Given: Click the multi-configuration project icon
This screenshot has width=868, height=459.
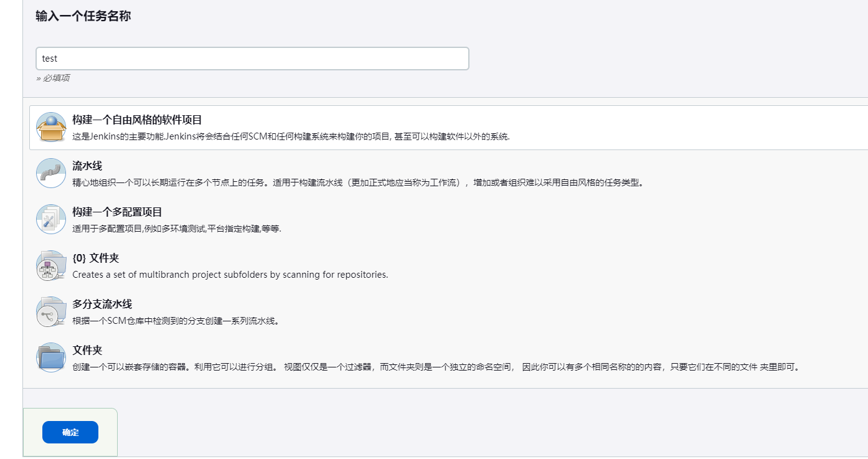Looking at the screenshot, I should (51, 219).
